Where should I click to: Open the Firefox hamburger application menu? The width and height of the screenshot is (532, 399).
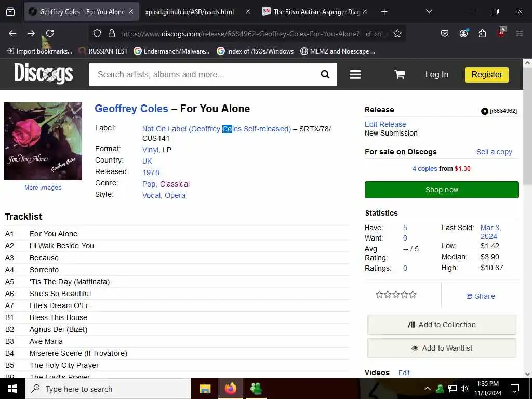pos(520,33)
